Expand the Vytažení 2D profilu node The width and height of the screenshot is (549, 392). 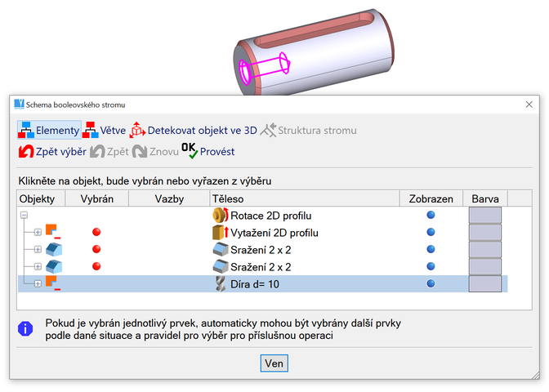pyautogui.click(x=38, y=233)
